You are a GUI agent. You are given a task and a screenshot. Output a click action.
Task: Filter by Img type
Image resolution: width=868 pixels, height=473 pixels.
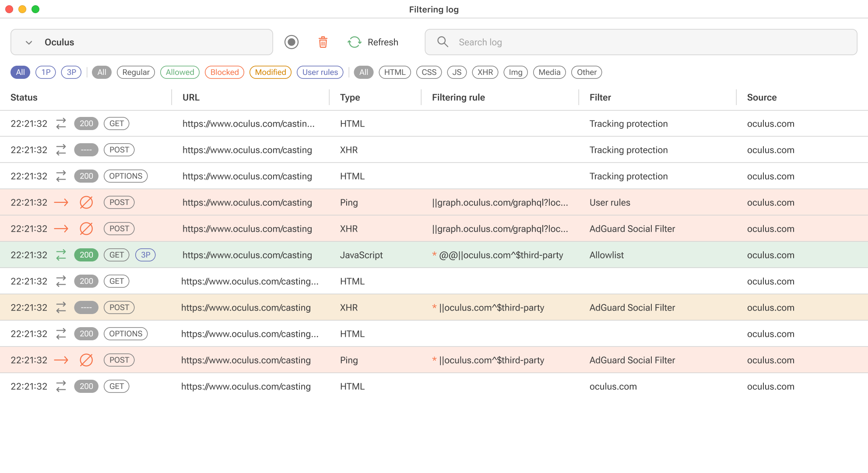516,72
